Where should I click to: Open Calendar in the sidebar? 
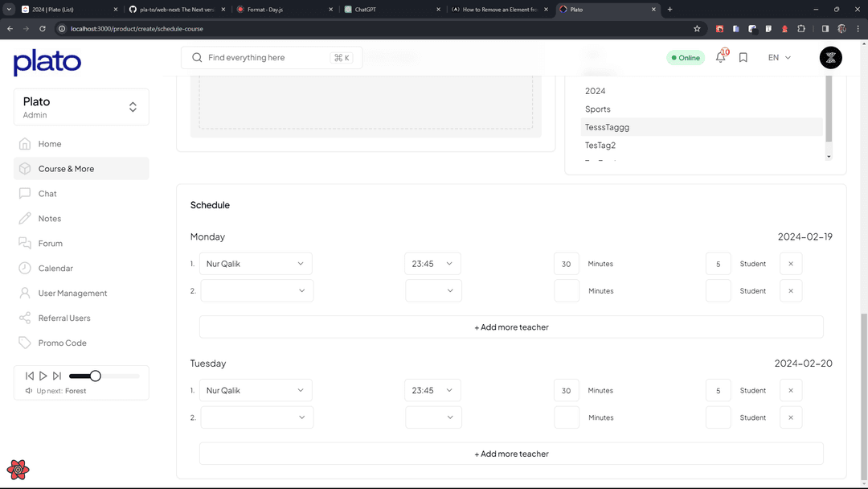[x=55, y=269]
